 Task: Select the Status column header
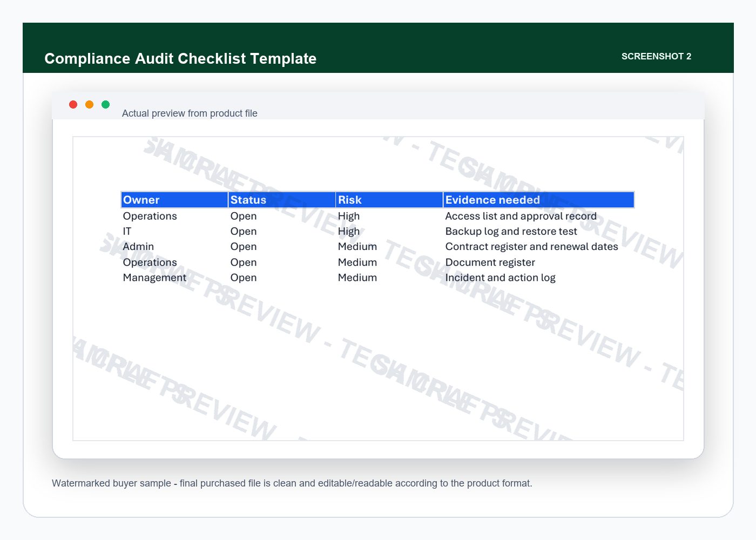[x=282, y=200]
